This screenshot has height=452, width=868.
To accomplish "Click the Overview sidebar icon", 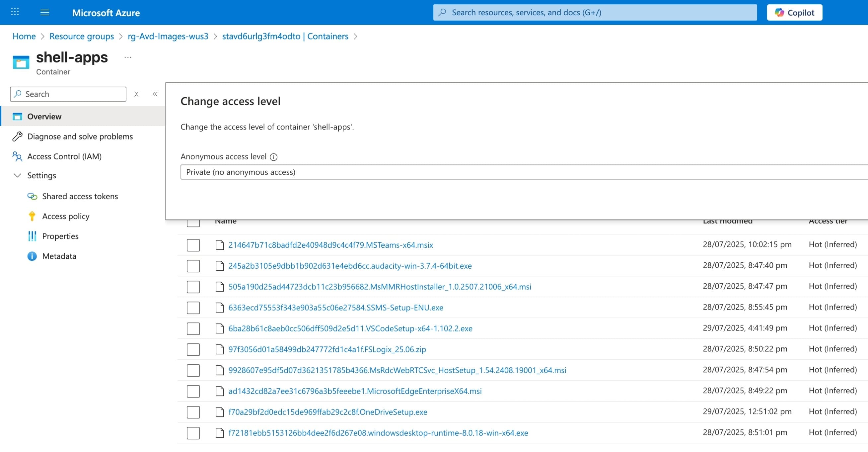I will (18, 117).
